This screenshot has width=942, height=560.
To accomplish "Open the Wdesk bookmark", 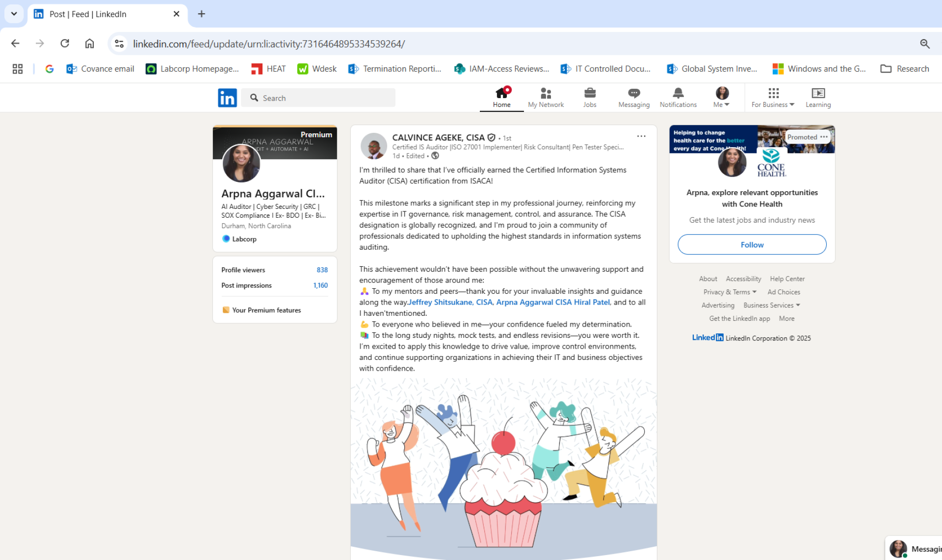I will tap(317, 69).
